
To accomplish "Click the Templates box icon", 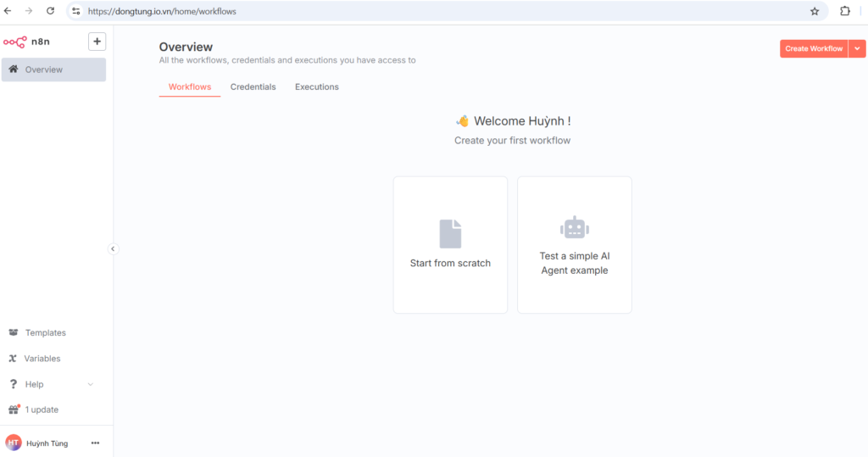I will (x=14, y=332).
